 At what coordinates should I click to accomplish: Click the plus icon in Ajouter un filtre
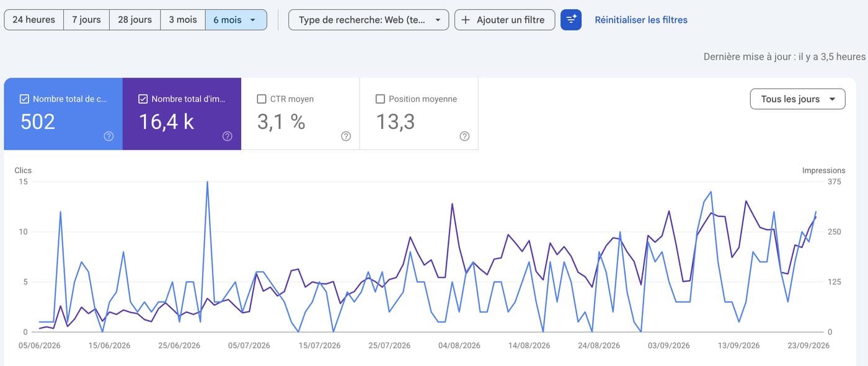pyautogui.click(x=466, y=20)
